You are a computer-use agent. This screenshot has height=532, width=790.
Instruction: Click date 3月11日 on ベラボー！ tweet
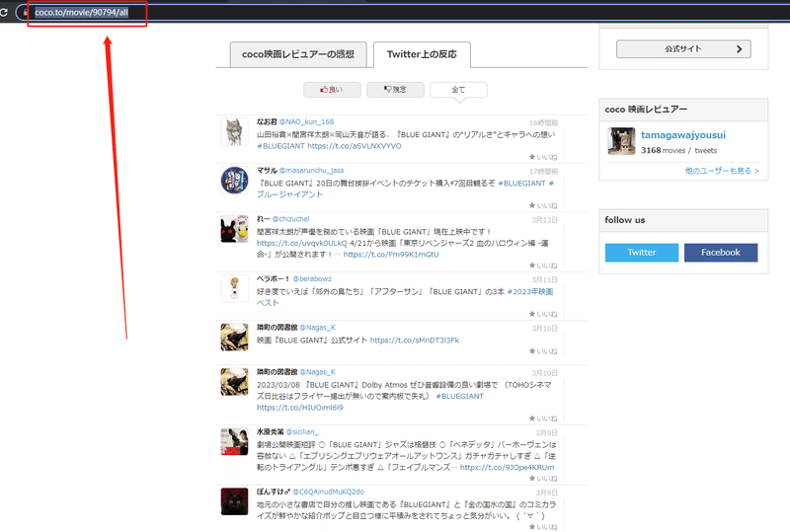pos(545,279)
